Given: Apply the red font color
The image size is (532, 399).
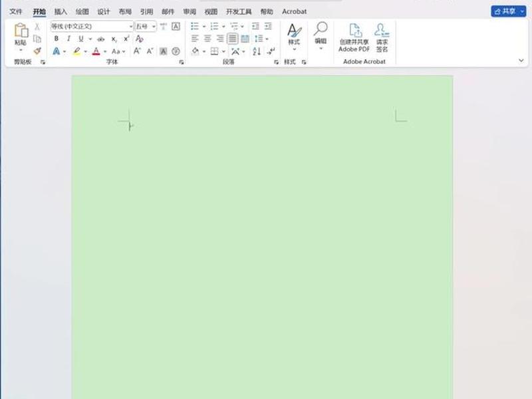Looking at the screenshot, I should [96, 51].
